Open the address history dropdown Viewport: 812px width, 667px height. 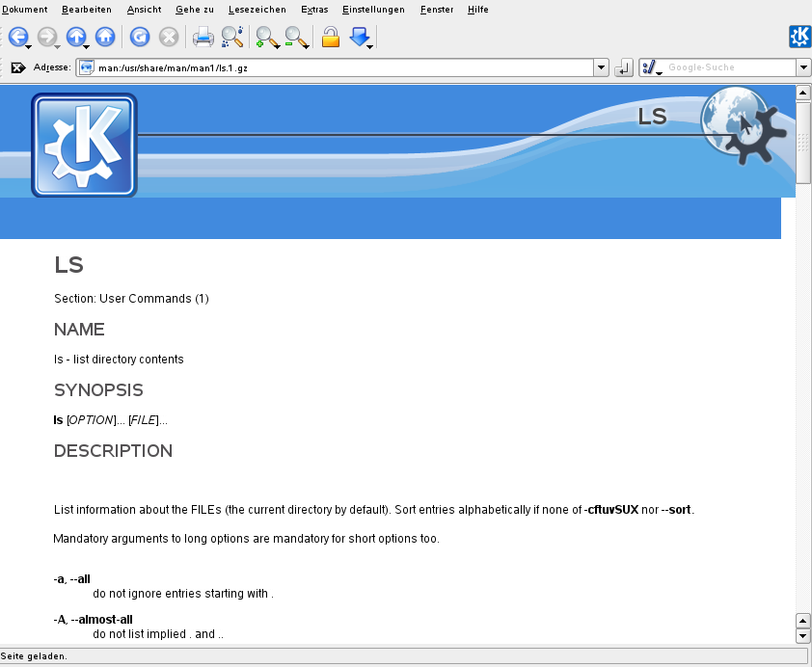601,67
